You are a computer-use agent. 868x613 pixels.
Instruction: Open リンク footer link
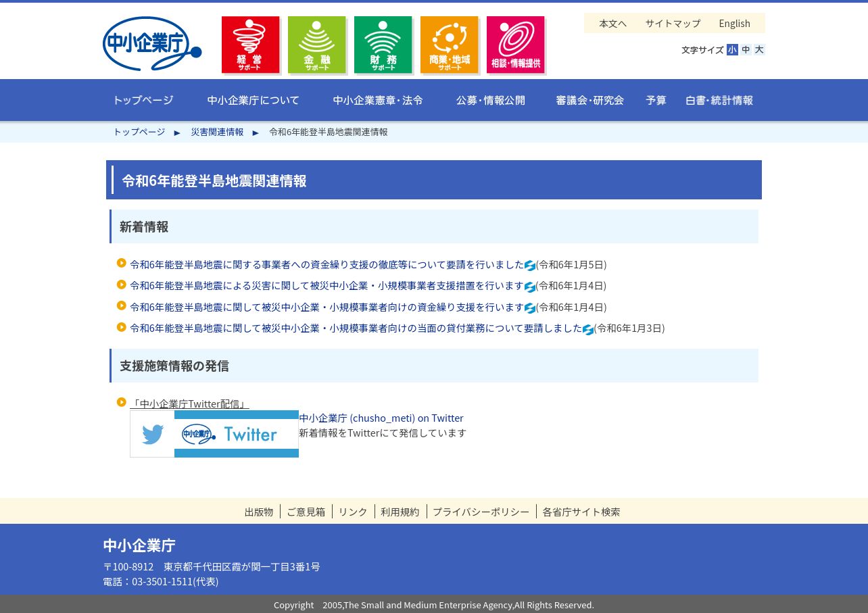[x=353, y=512]
